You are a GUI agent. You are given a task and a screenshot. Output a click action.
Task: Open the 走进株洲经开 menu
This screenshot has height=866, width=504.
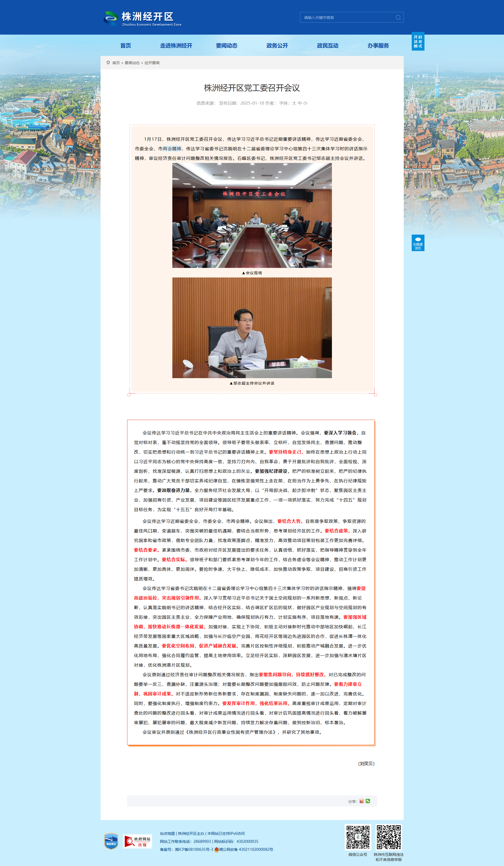pos(176,46)
